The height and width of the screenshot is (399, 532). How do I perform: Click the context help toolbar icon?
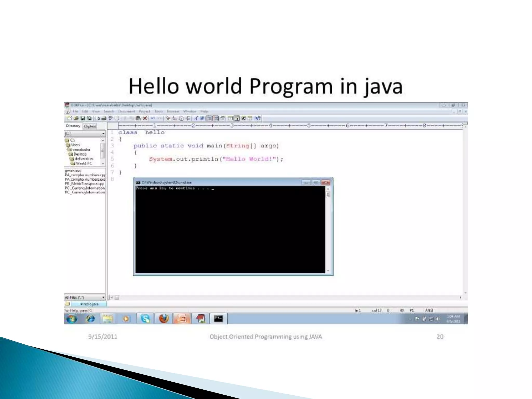point(258,118)
